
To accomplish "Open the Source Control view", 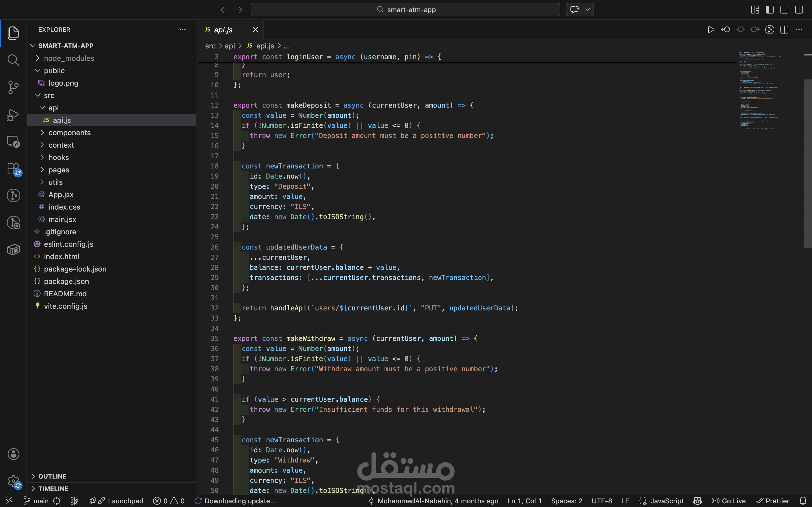I will click(x=13, y=87).
